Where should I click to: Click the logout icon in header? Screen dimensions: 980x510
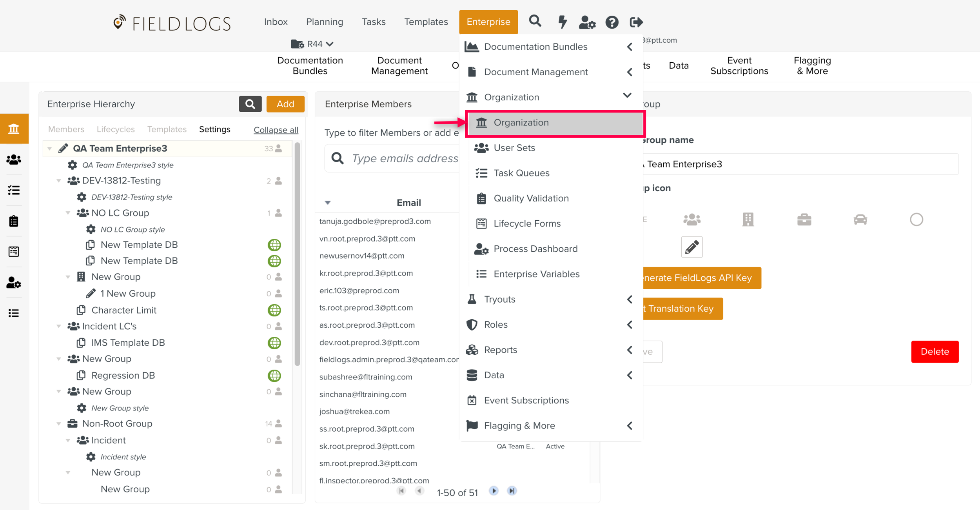(x=636, y=22)
